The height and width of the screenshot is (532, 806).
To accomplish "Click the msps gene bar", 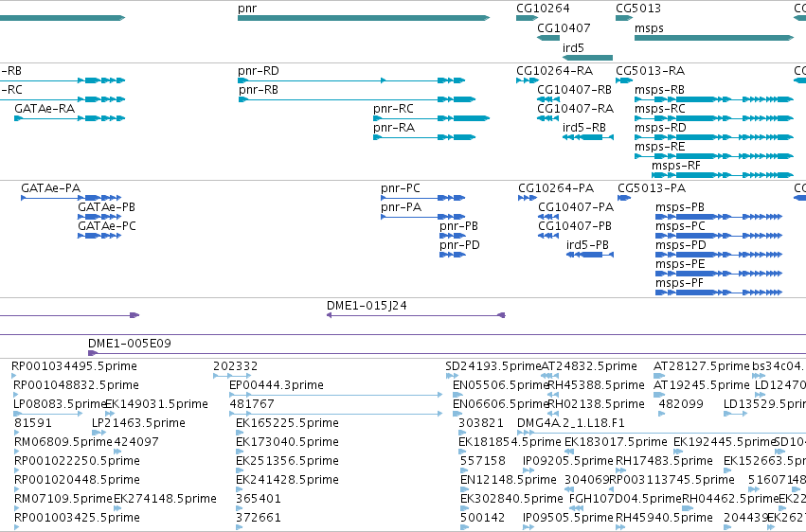I will [x=714, y=38].
